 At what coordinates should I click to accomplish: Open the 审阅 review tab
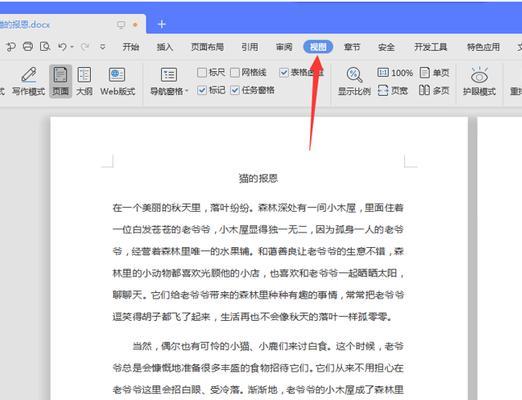click(x=284, y=47)
